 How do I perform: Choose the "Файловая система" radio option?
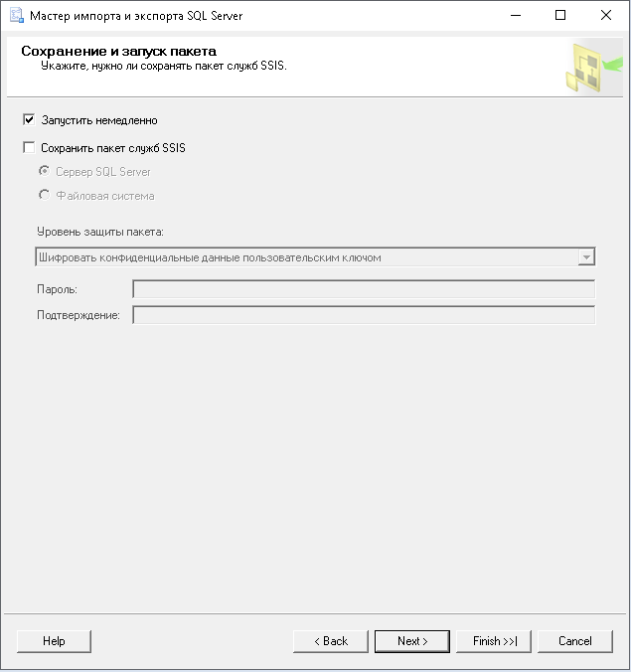44,196
